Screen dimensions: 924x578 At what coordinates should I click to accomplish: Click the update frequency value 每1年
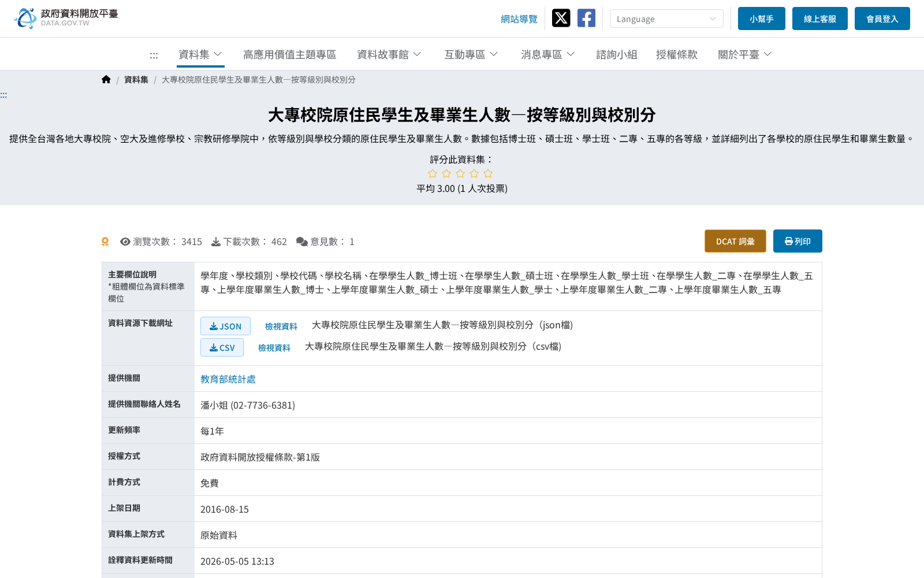click(x=212, y=431)
